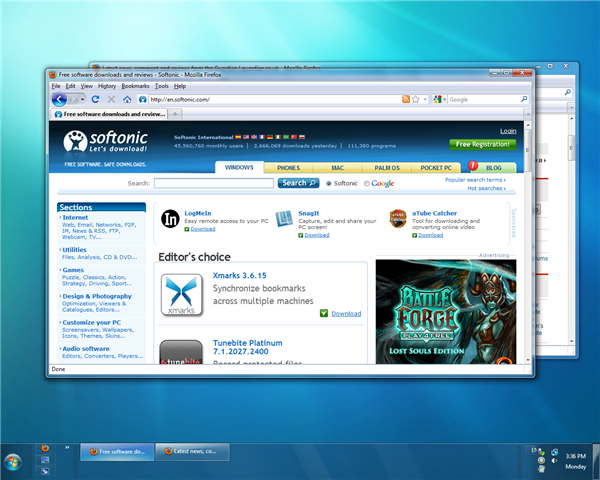Open the Help menu

click(x=180, y=86)
